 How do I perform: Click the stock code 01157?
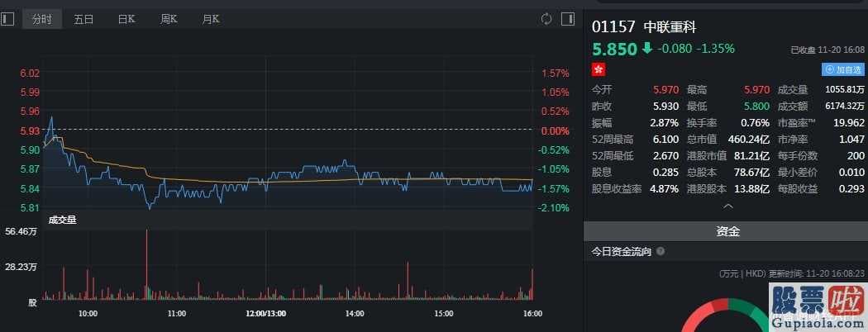(614, 26)
